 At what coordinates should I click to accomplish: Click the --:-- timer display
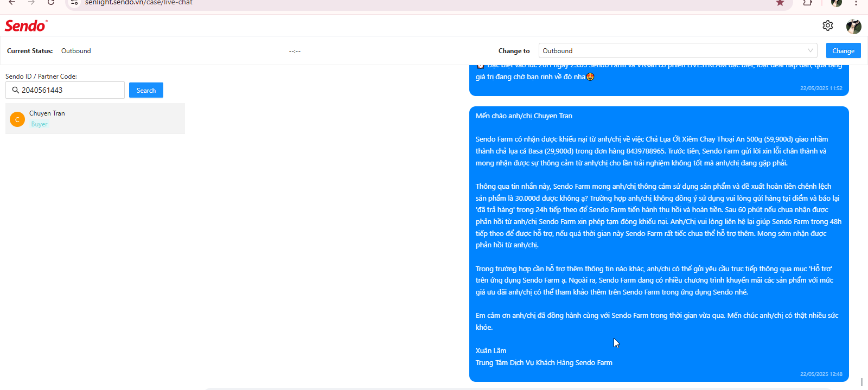[295, 51]
